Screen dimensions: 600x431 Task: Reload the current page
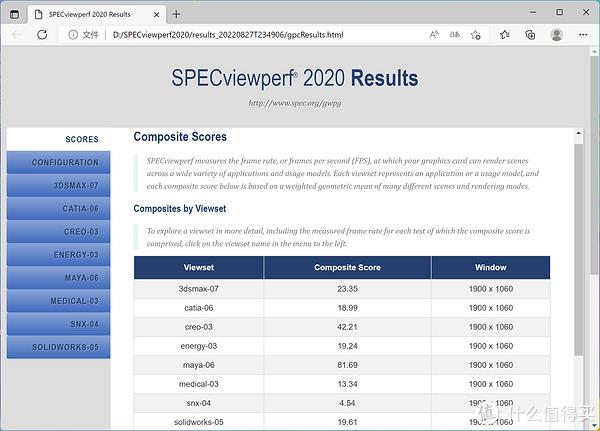(x=42, y=35)
